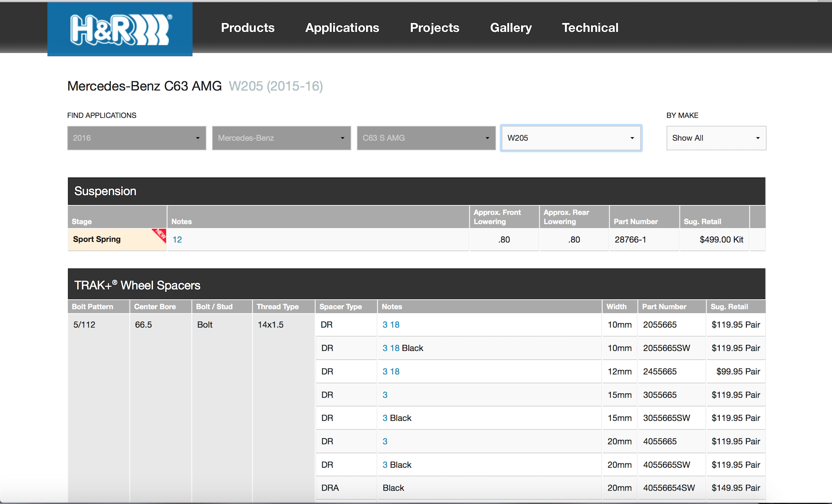Image resolution: width=832 pixels, height=504 pixels.
Task: Click note 18 link in 12mm spacer row
Action: pyautogui.click(x=395, y=371)
